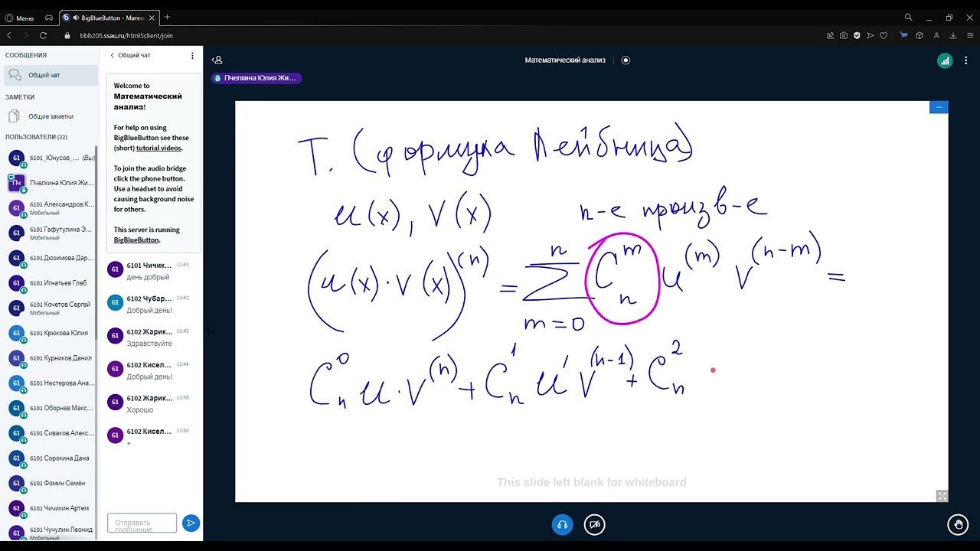Click the join audio headset button
The width and height of the screenshot is (980, 551).
[x=562, y=524]
